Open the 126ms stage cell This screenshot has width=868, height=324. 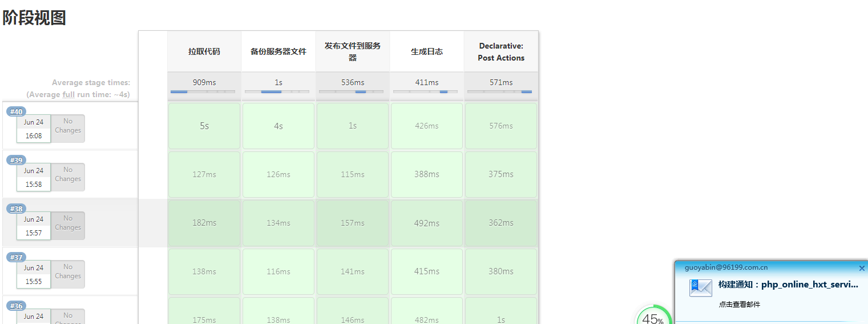[x=278, y=174]
